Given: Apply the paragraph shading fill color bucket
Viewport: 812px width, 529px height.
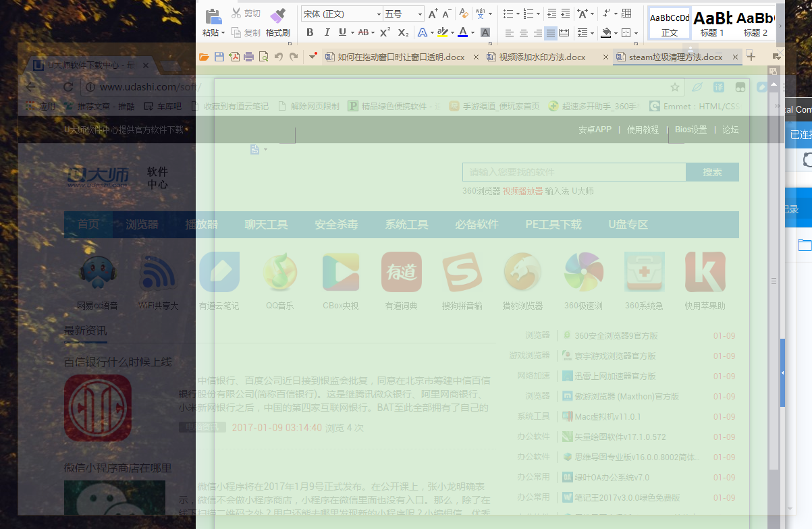Looking at the screenshot, I should coord(605,32).
